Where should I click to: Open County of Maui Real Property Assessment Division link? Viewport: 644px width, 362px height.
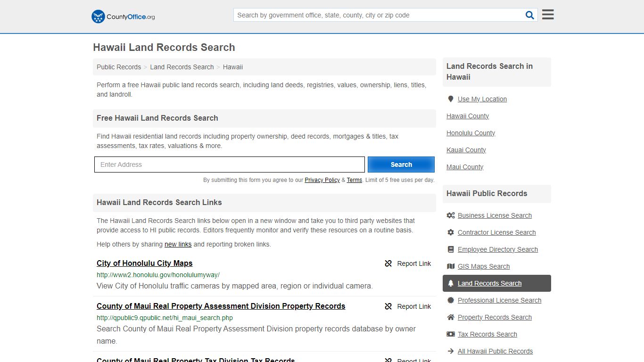[x=221, y=306]
